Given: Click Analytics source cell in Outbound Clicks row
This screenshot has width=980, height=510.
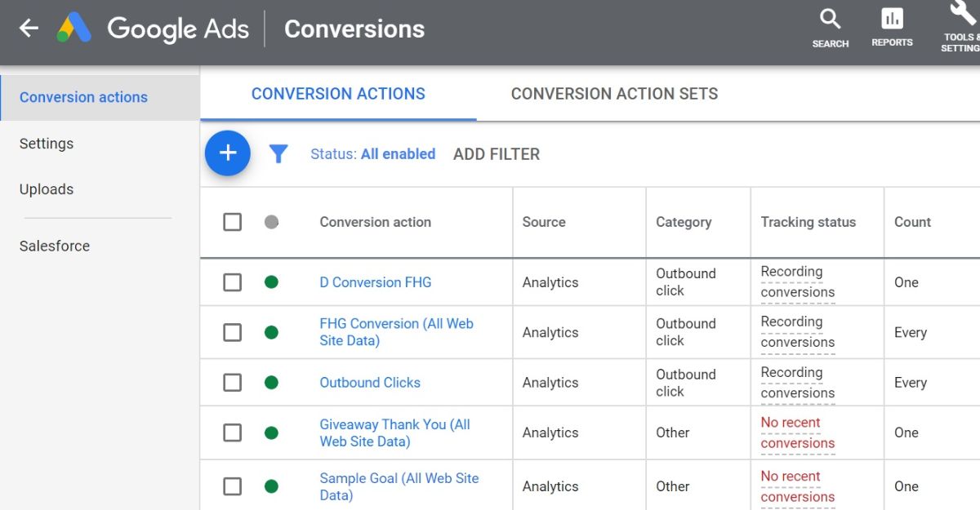Looking at the screenshot, I should (550, 383).
